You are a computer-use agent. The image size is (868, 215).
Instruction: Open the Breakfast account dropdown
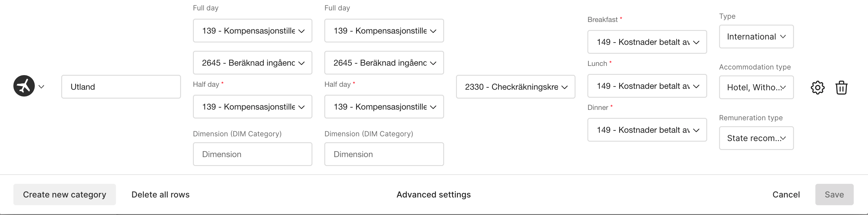[x=647, y=42]
